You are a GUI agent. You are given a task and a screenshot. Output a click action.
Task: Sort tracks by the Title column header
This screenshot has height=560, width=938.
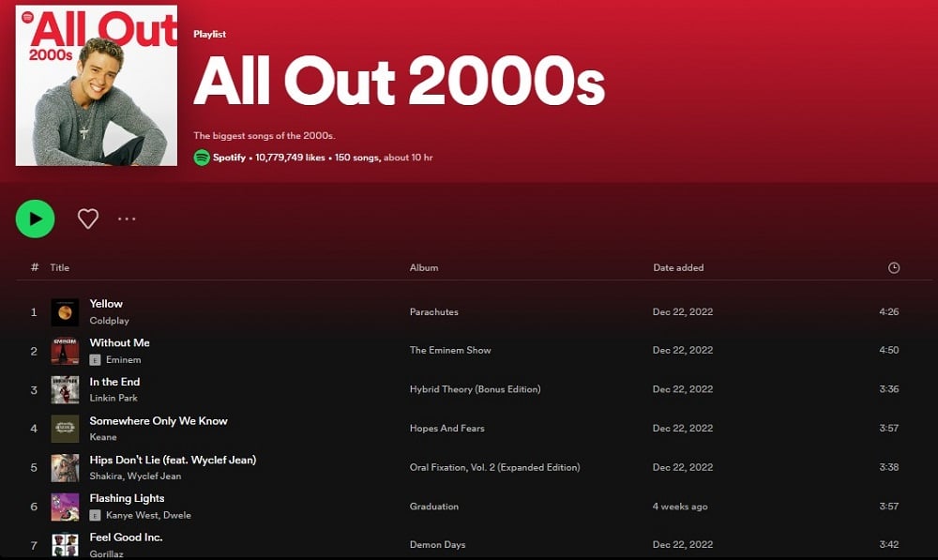coord(60,267)
